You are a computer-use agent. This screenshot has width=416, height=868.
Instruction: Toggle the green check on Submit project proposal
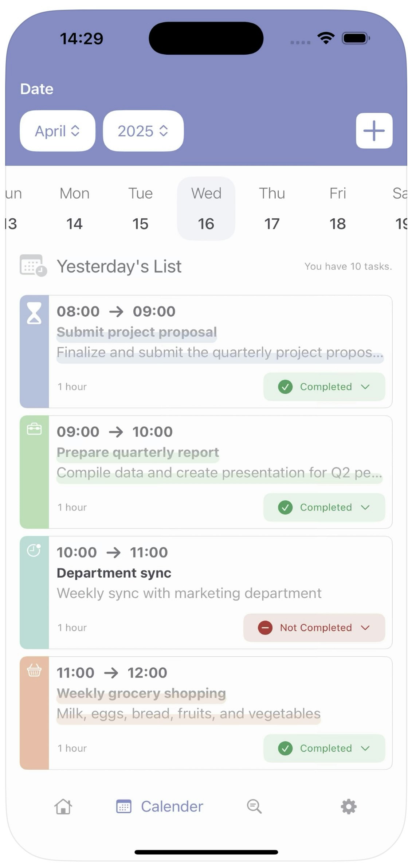point(285,387)
